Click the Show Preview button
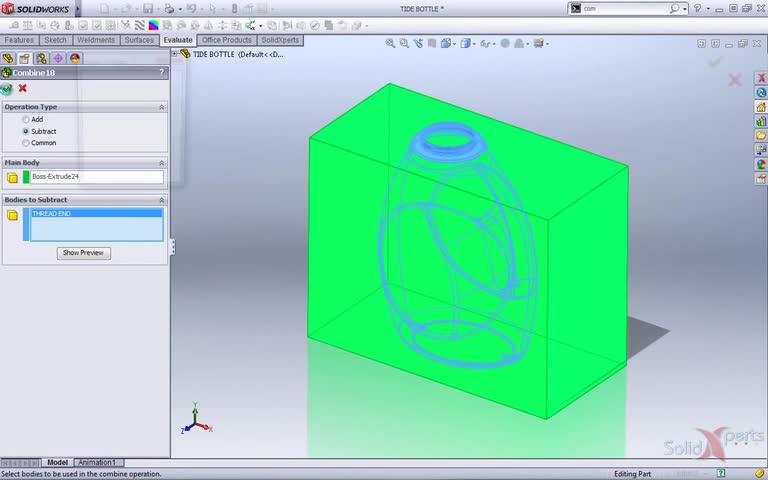The width and height of the screenshot is (768, 480). point(83,253)
